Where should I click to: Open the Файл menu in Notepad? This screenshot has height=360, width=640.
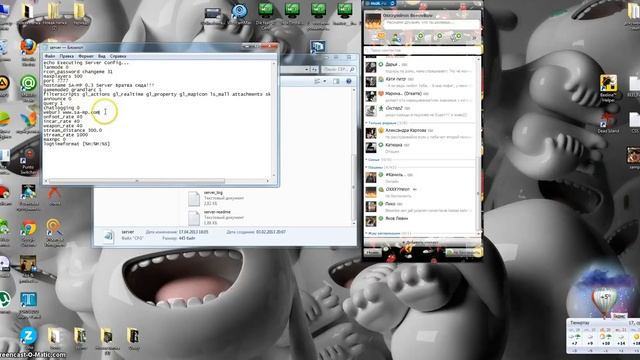50,56
